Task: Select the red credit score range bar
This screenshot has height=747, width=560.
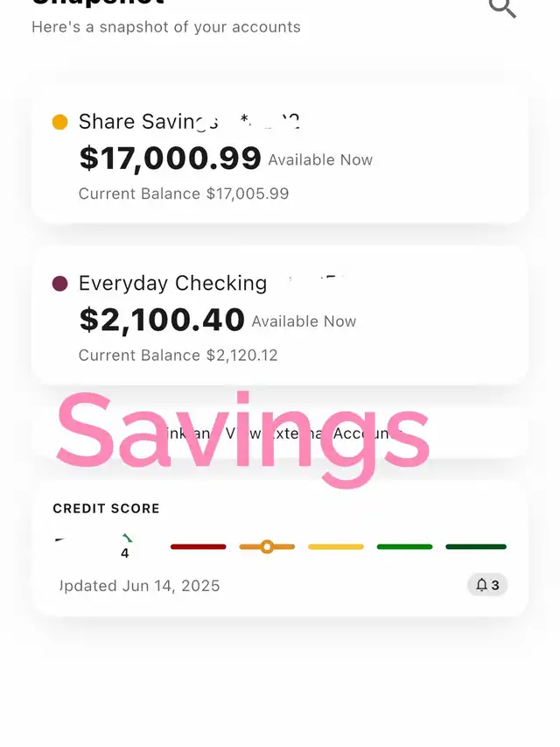Action: click(x=198, y=546)
